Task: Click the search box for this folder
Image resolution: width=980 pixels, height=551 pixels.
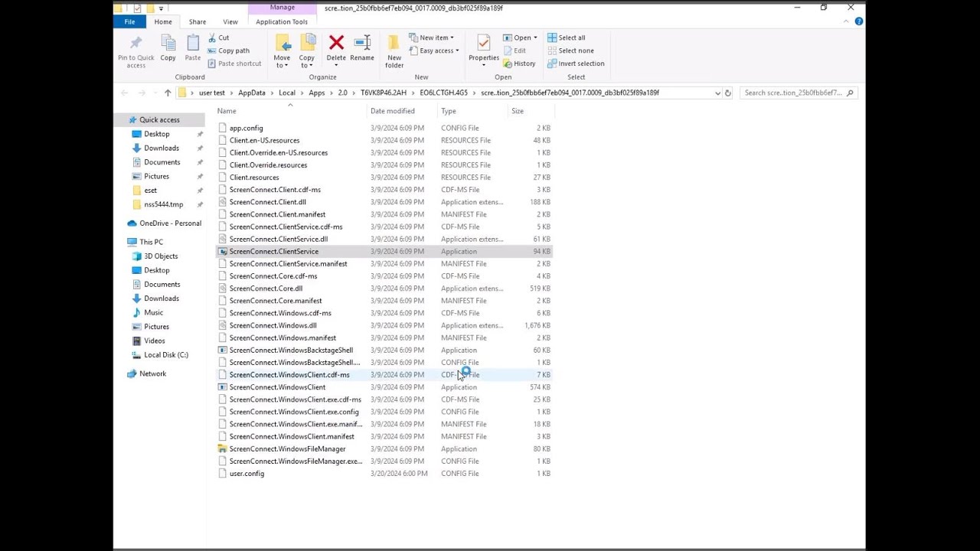Action: [798, 93]
